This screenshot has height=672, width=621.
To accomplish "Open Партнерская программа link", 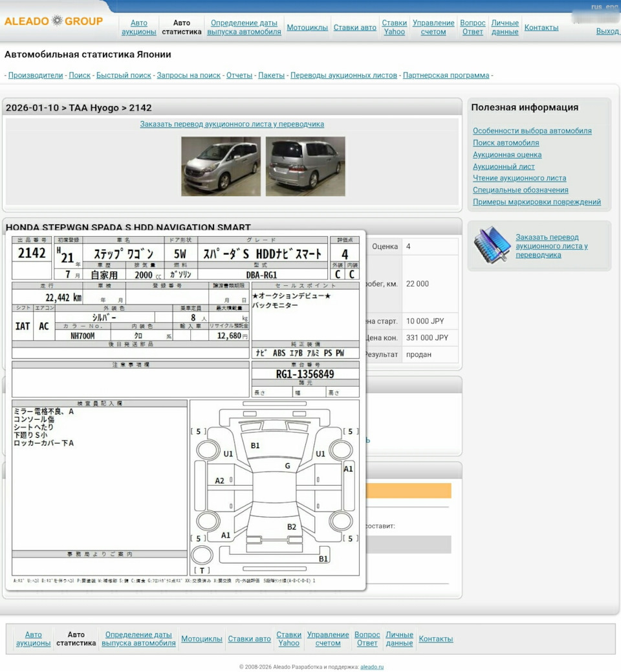I will (446, 75).
